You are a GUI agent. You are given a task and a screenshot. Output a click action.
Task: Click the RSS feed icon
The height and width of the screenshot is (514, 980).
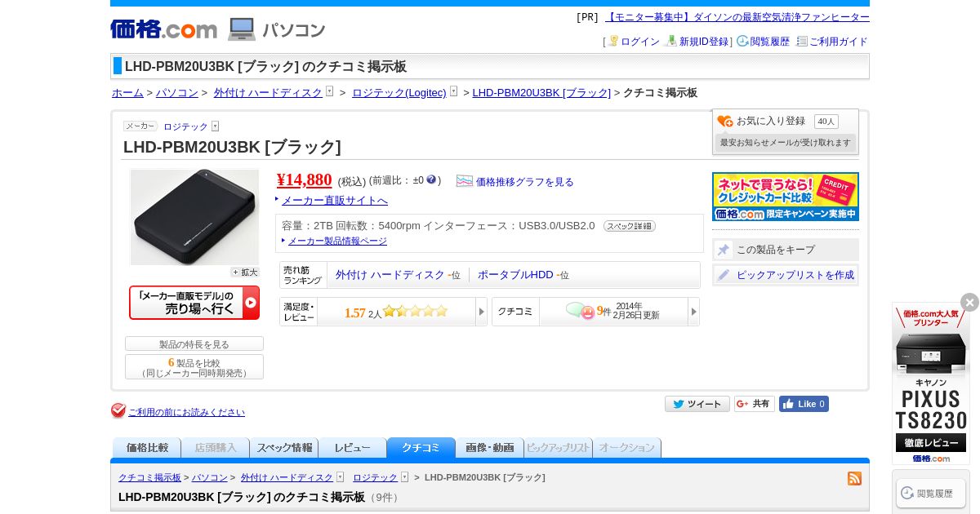[854, 478]
